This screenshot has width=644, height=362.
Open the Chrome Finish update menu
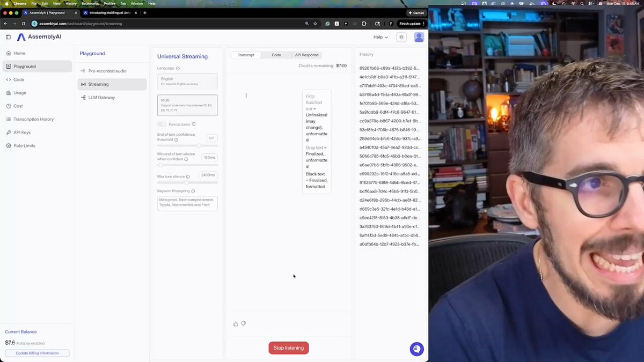click(x=412, y=24)
